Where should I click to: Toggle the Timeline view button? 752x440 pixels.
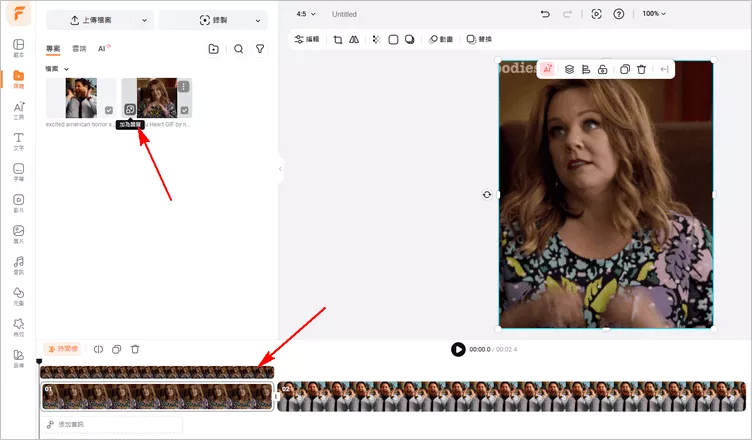pyautogui.click(x=63, y=349)
